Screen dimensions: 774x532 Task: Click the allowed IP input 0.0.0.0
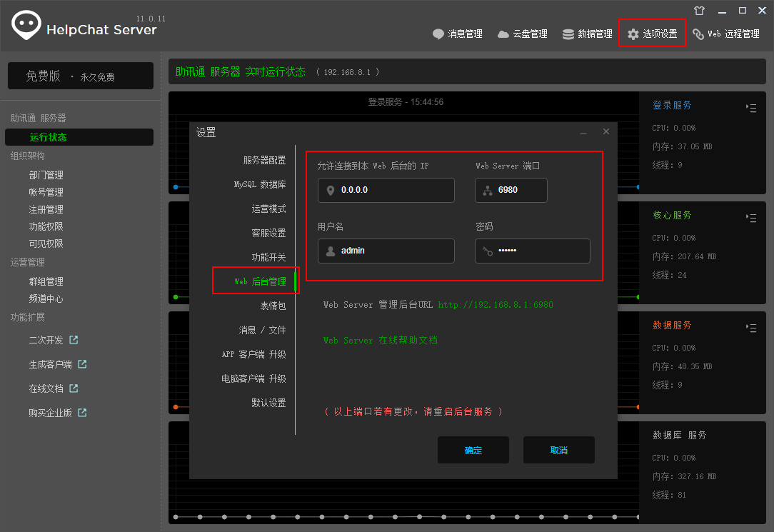coord(386,190)
